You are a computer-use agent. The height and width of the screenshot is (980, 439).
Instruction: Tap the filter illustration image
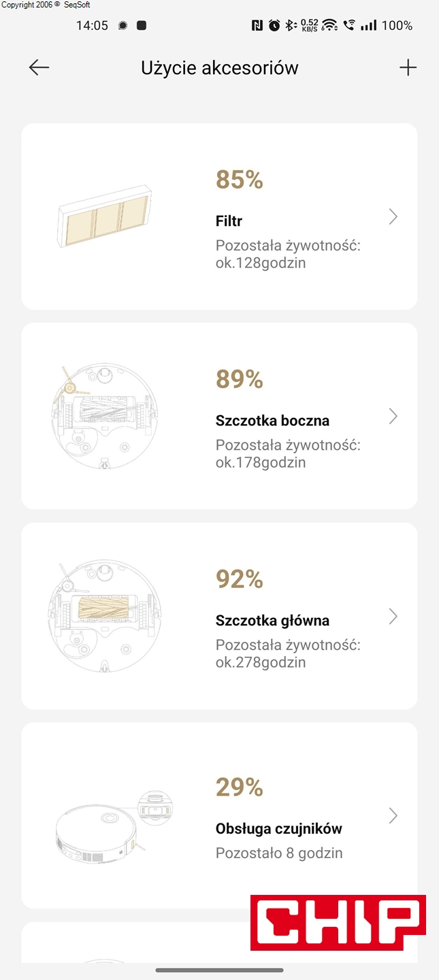click(x=103, y=216)
